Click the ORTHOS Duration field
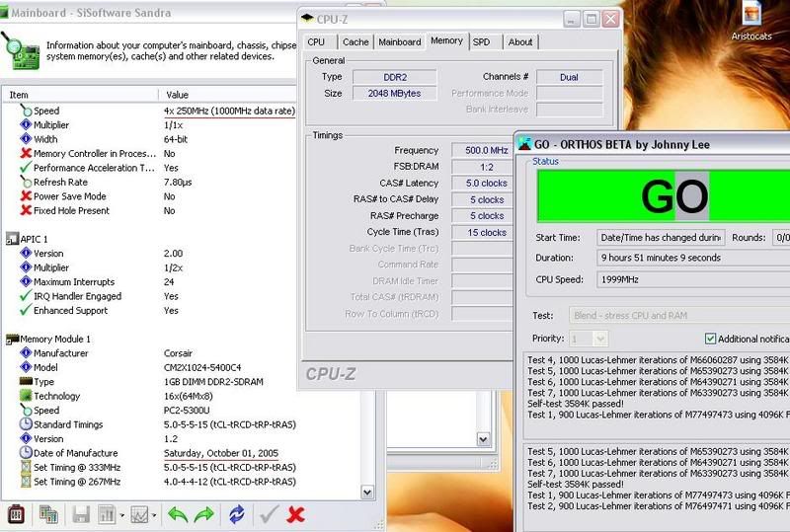The image size is (790, 532). click(x=693, y=258)
